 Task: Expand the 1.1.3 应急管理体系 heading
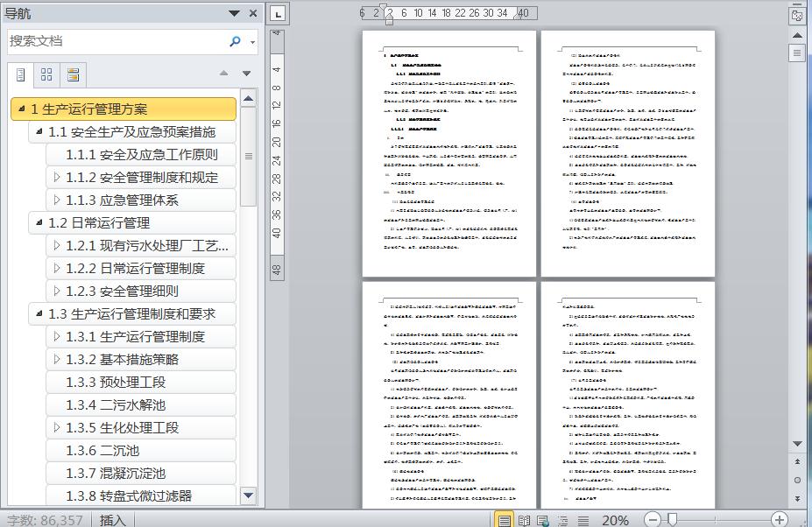pos(56,200)
